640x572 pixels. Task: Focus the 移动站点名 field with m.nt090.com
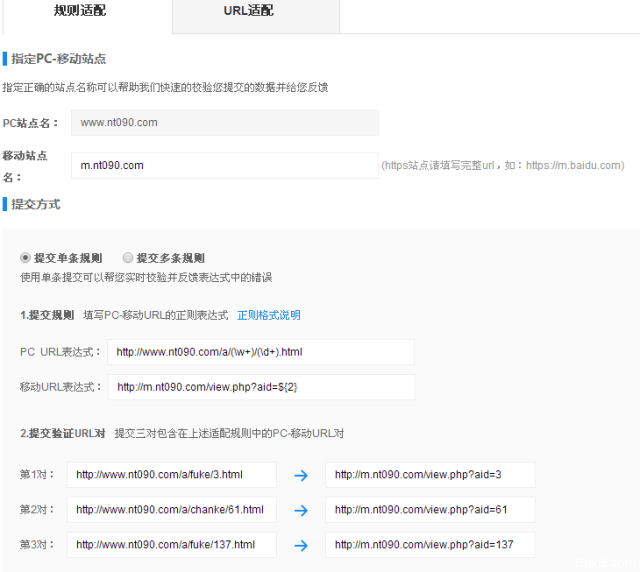coord(224,165)
